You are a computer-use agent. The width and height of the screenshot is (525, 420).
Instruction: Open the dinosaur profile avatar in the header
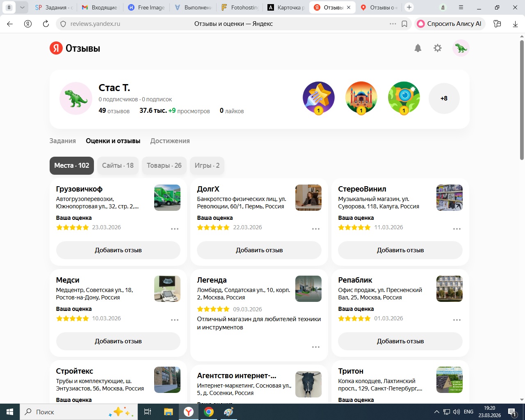tap(461, 48)
